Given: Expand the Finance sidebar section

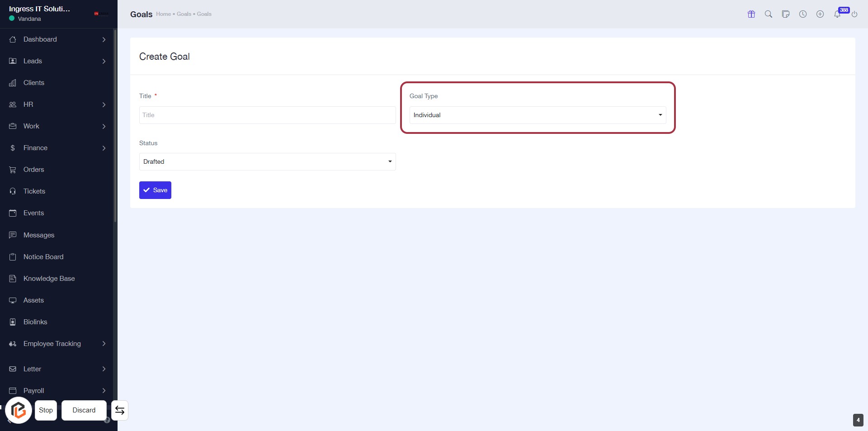Looking at the screenshot, I should coord(57,148).
